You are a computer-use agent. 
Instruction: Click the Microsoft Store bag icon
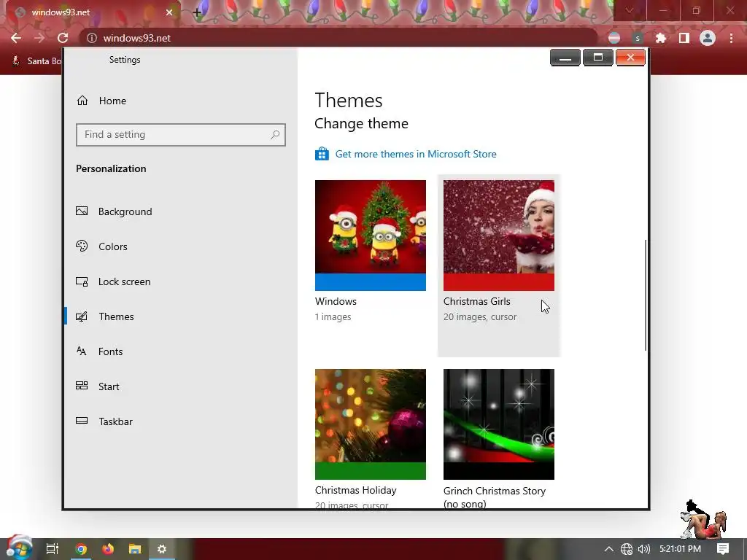pyautogui.click(x=322, y=154)
